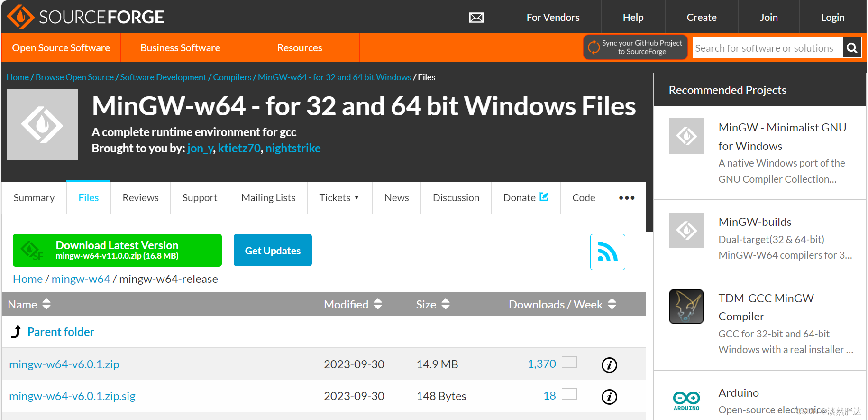Open the three-dot more menu
This screenshot has width=868, height=420.
coord(627,198)
